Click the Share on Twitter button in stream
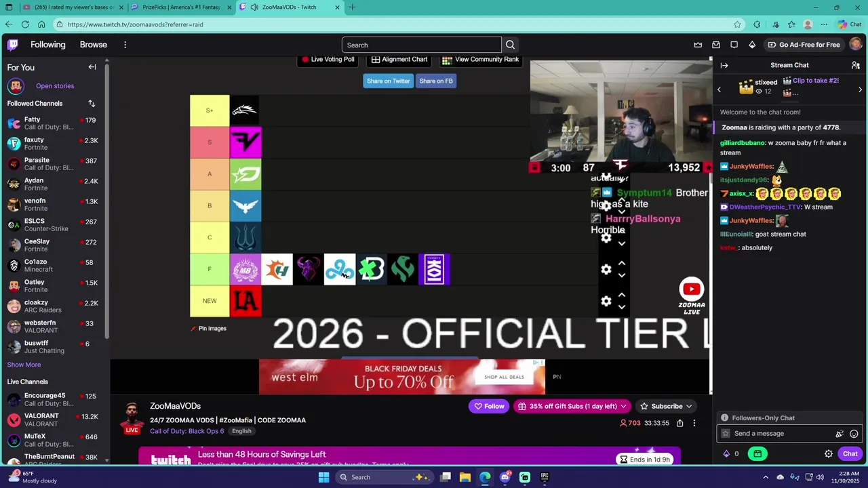868x488 pixels. tap(388, 81)
